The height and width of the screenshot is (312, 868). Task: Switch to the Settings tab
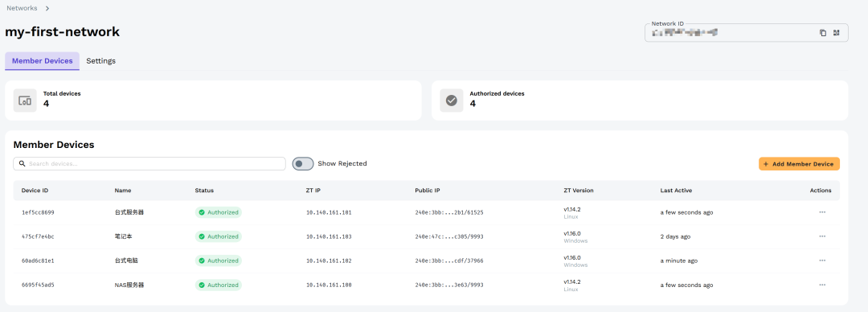[100, 61]
